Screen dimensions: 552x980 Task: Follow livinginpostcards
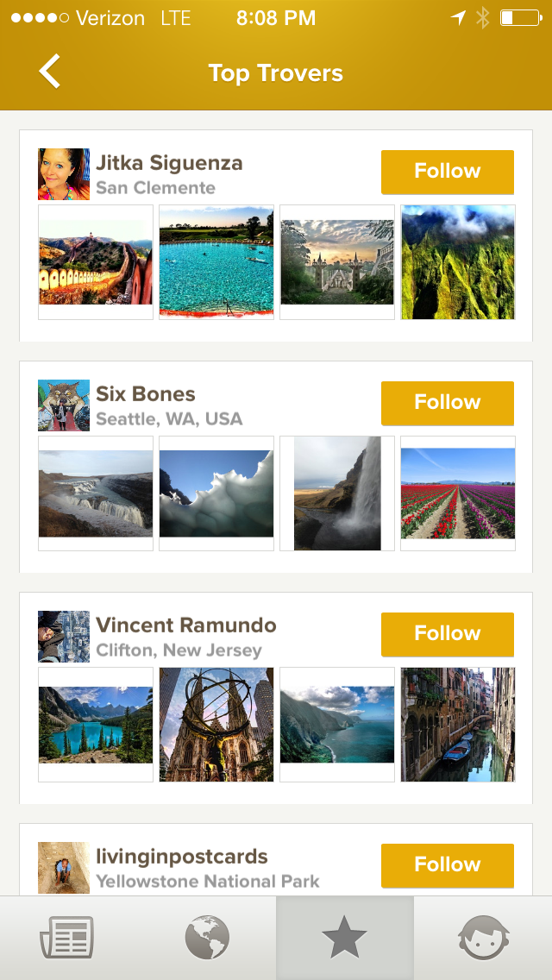(x=447, y=865)
